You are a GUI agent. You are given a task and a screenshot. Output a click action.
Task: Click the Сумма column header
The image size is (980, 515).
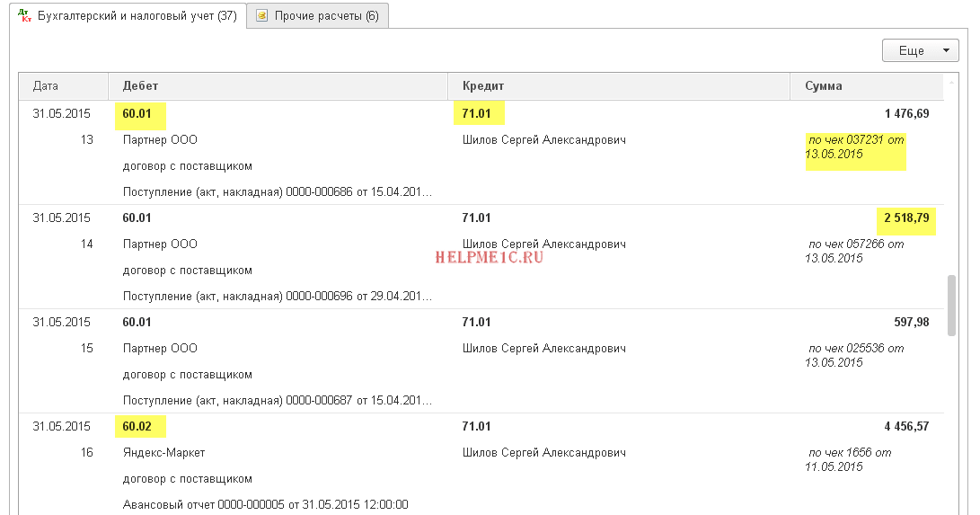pyautogui.click(x=824, y=86)
